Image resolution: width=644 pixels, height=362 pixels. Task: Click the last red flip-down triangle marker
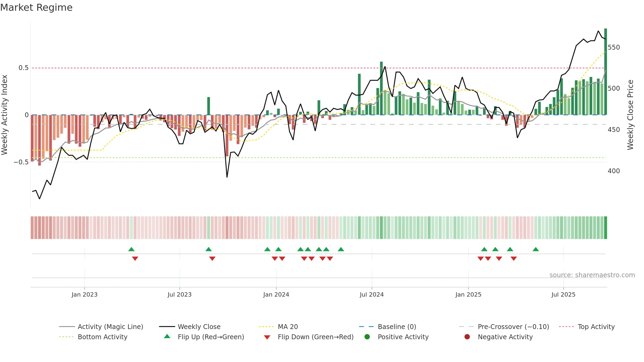click(x=514, y=258)
